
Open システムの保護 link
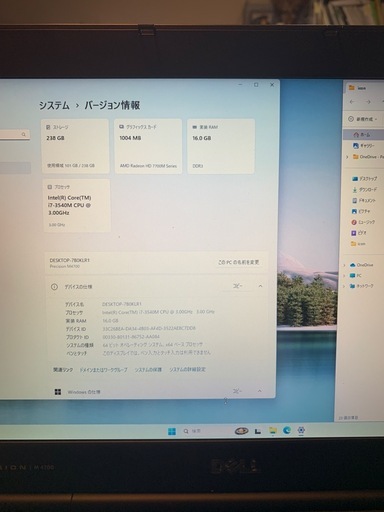coord(148,370)
